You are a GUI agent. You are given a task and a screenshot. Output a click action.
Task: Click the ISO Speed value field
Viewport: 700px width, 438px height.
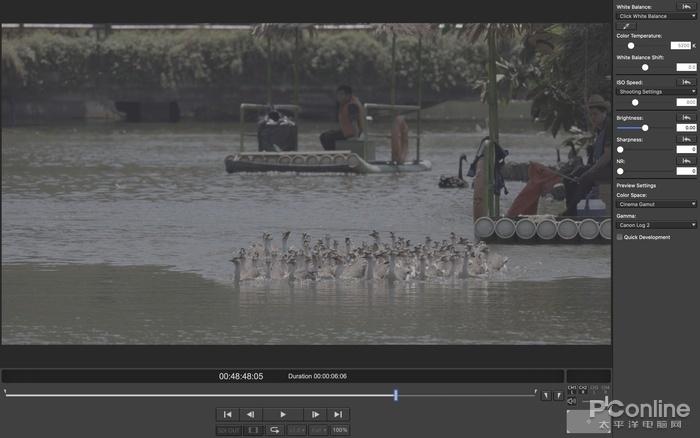coord(686,103)
